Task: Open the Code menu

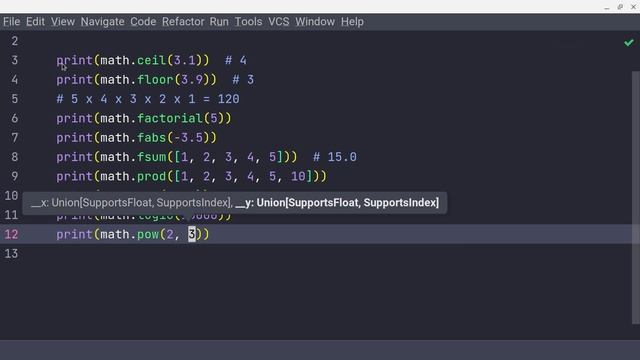Action: pyautogui.click(x=143, y=22)
